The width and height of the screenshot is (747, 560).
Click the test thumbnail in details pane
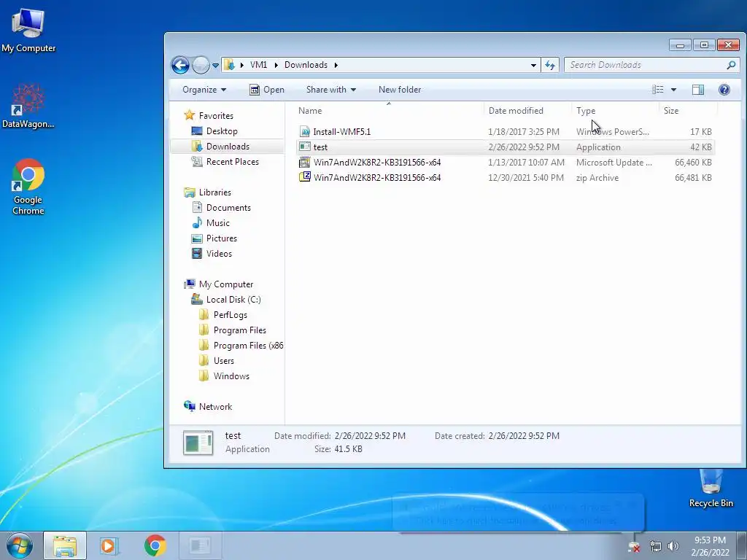pyautogui.click(x=198, y=443)
